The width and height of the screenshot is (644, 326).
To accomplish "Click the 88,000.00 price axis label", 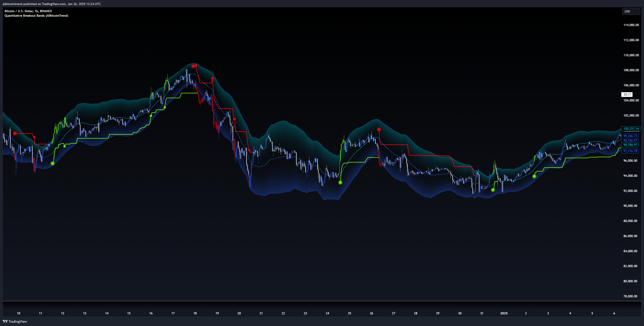I will 630,221.
